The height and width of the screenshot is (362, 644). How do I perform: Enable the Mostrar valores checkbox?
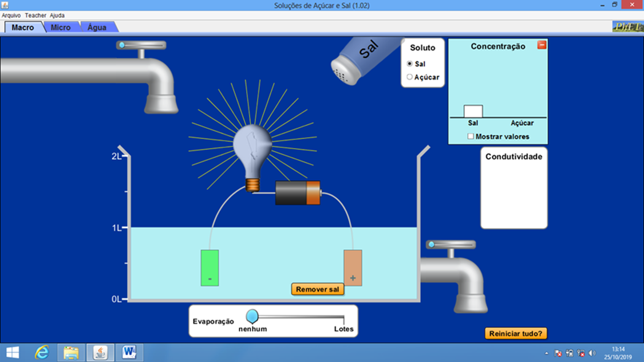[471, 136]
